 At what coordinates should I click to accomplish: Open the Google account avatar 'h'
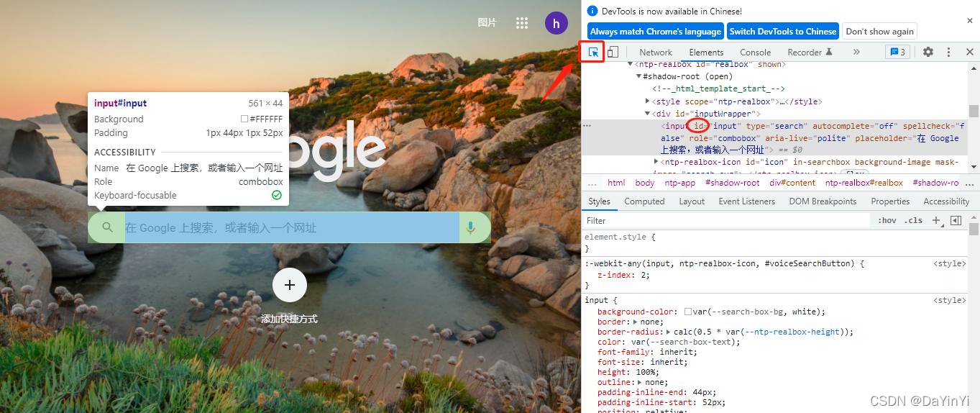pos(557,23)
